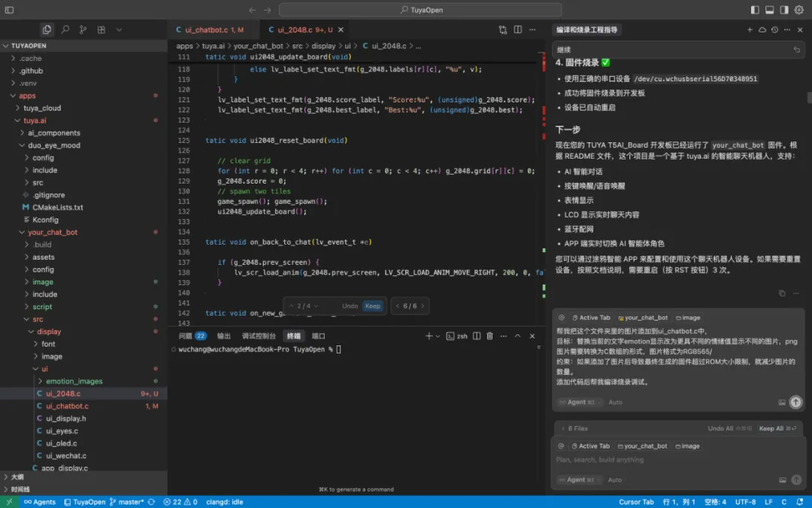
Task: Open the editor tab bar more actions menu
Action: [x=532, y=29]
